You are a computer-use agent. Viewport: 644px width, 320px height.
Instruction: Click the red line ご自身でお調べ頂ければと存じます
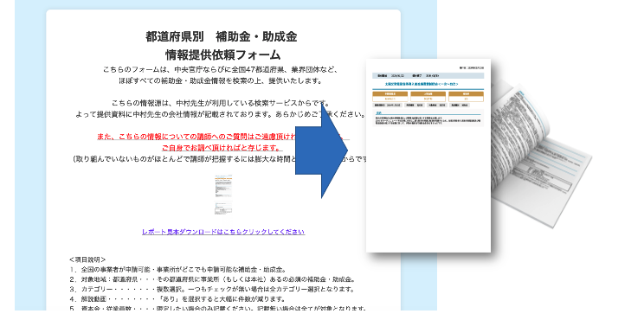coord(222,148)
